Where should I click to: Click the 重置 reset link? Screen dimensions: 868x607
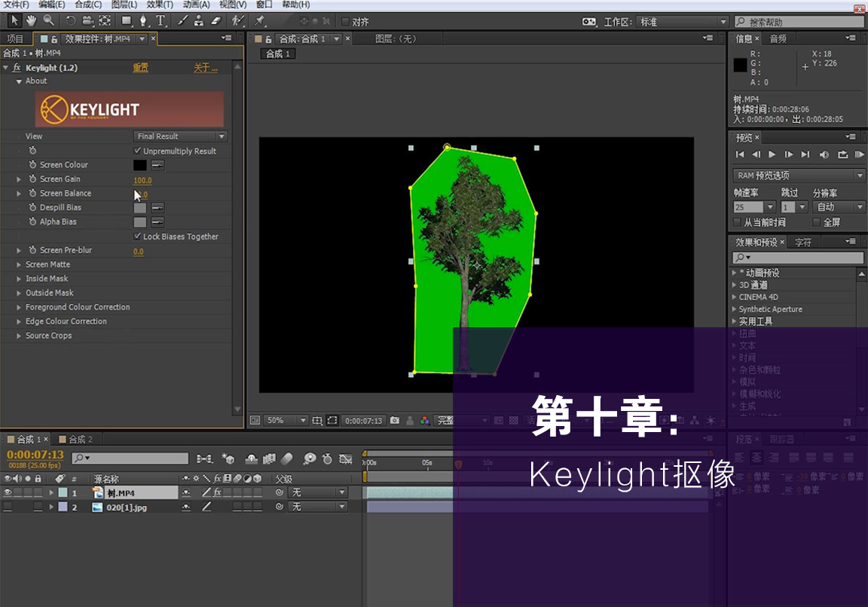[x=141, y=68]
